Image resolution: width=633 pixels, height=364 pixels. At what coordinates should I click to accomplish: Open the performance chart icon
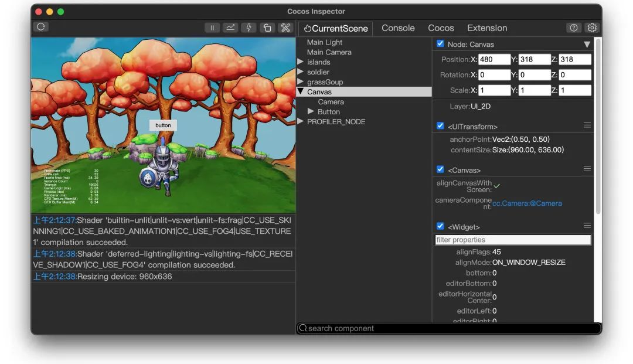[x=230, y=28]
